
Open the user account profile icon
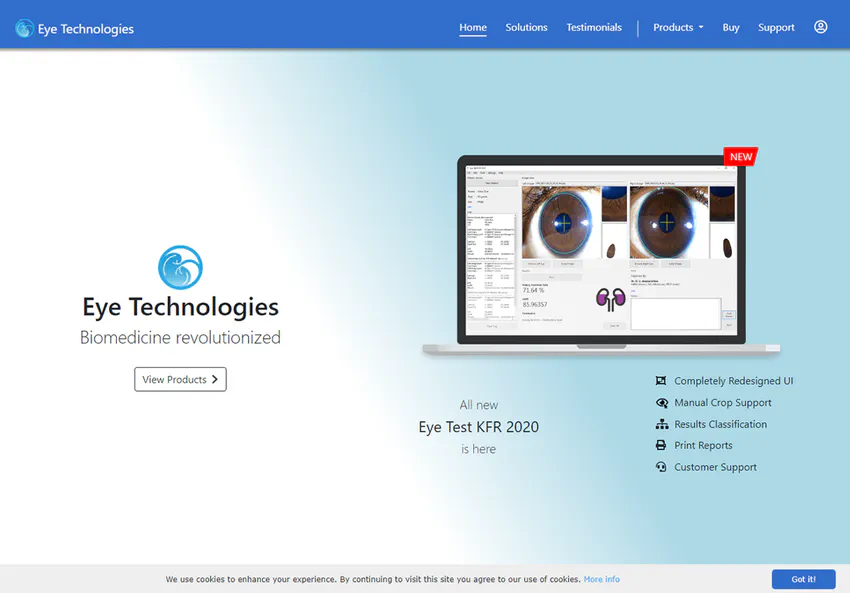pyautogui.click(x=820, y=27)
